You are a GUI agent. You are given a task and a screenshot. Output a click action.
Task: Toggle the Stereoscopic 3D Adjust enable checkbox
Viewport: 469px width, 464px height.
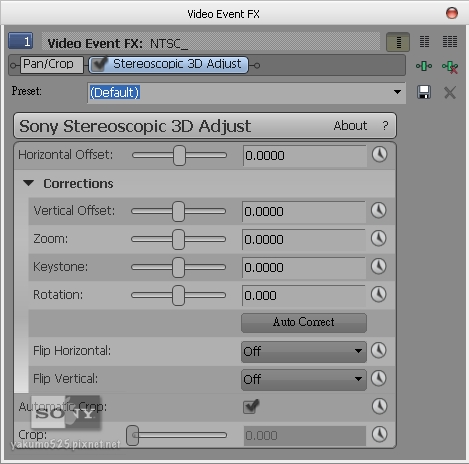pos(99,64)
